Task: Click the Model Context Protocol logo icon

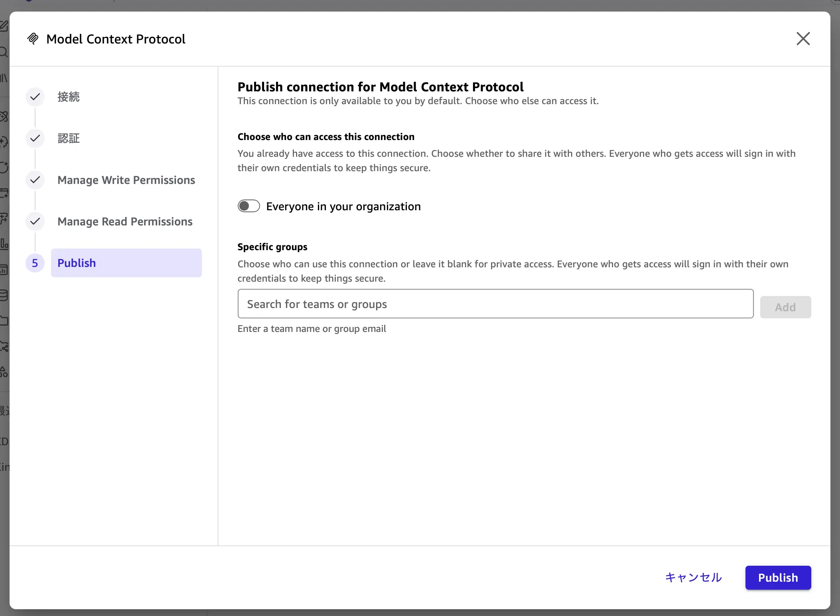Action: [x=33, y=39]
